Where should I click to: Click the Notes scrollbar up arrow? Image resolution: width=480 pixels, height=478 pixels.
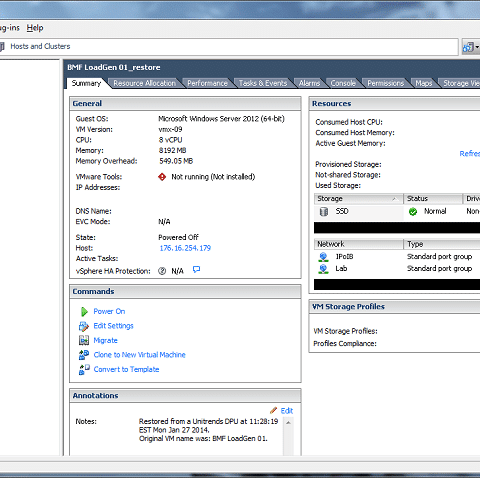(x=288, y=423)
